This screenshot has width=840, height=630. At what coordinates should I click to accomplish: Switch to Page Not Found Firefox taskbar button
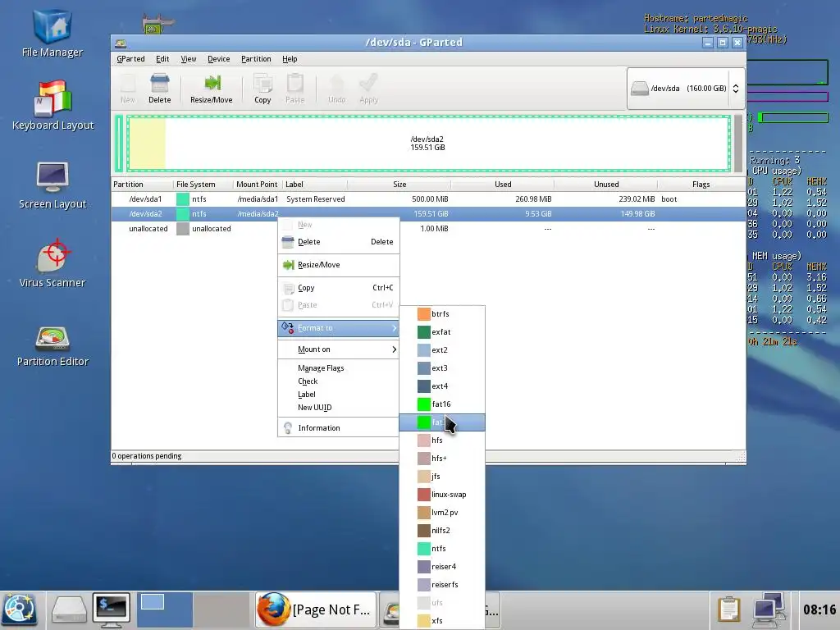pos(316,609)
